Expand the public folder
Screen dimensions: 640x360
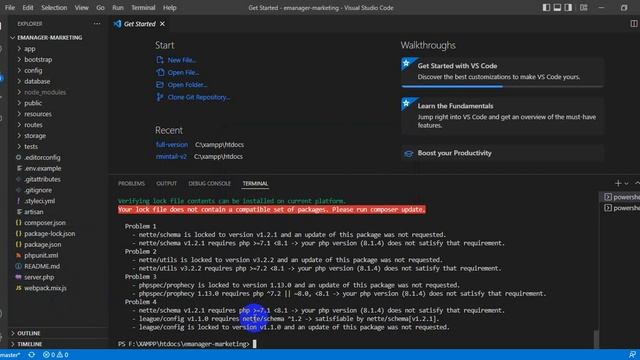coord(33,103)
